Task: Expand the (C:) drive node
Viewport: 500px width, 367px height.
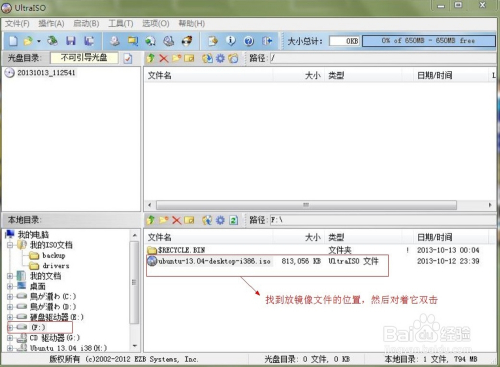Action: pos(10,296)
